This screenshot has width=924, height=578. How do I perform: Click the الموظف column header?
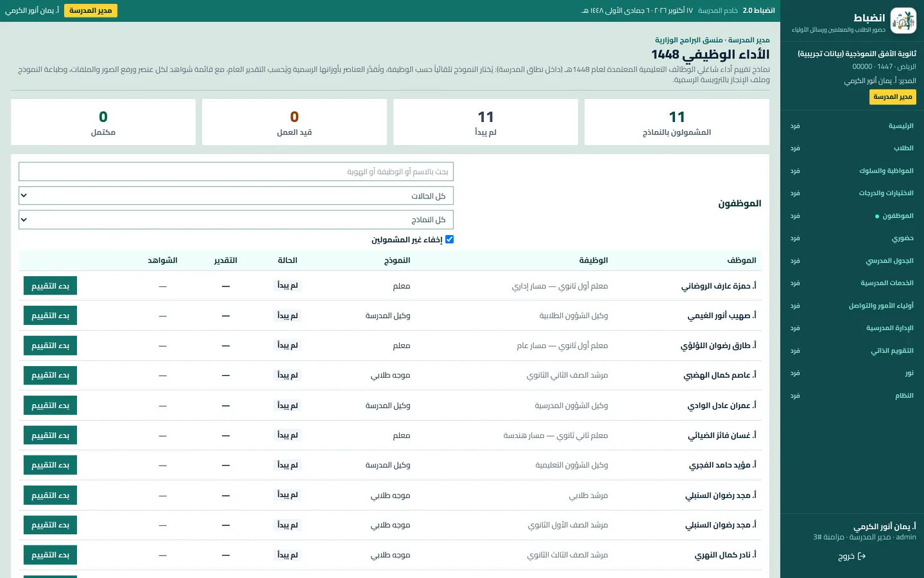pyautogui.click(x=742, y=260)
